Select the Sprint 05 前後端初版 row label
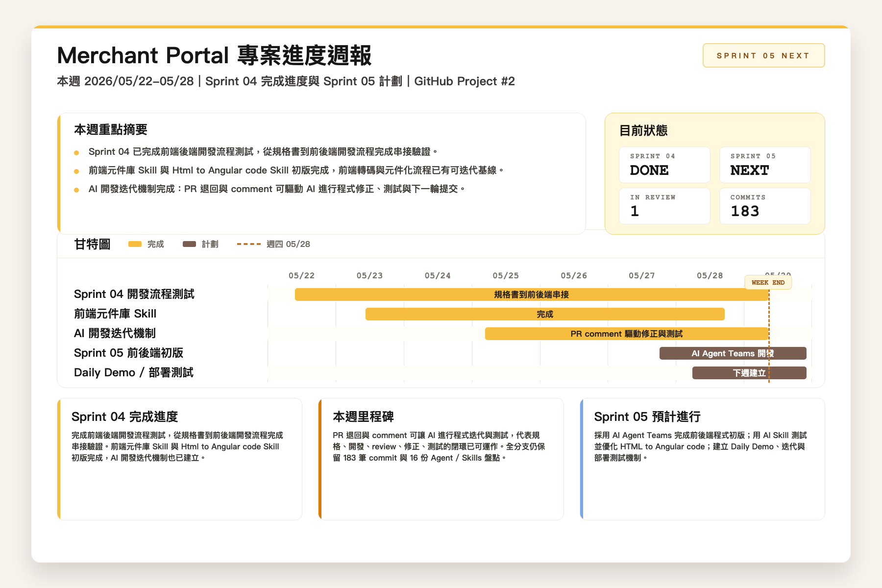The width and height of the screenshot is (882, 588). 128,353
